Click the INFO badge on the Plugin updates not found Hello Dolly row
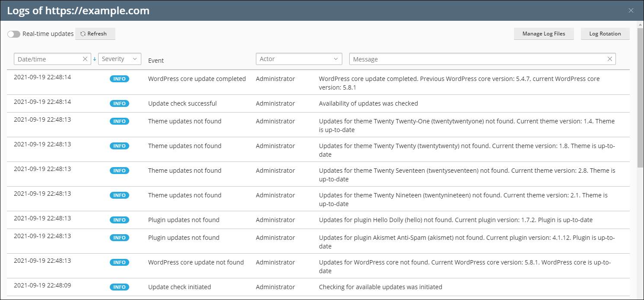The height and width of the screenshot is (300, 644). coord(119,219)
